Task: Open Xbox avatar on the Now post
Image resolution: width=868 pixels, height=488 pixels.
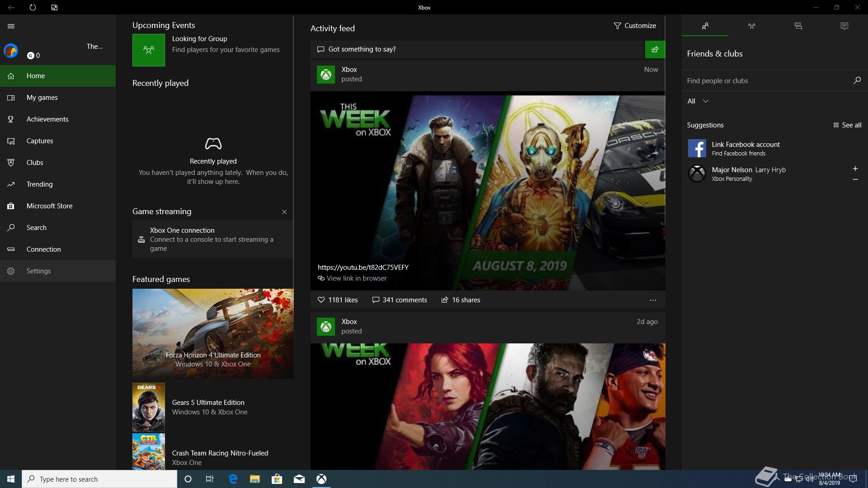Action: [x=326, y=75]
